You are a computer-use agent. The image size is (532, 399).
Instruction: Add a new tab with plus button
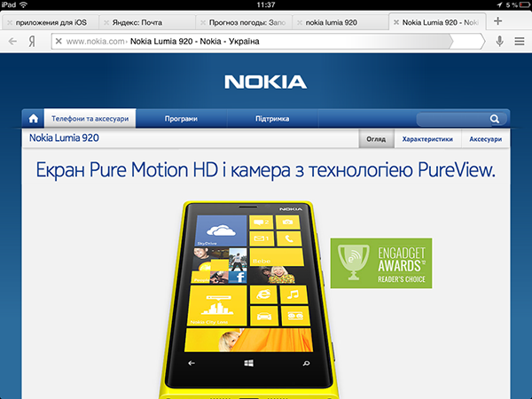(x=497, y=21)
